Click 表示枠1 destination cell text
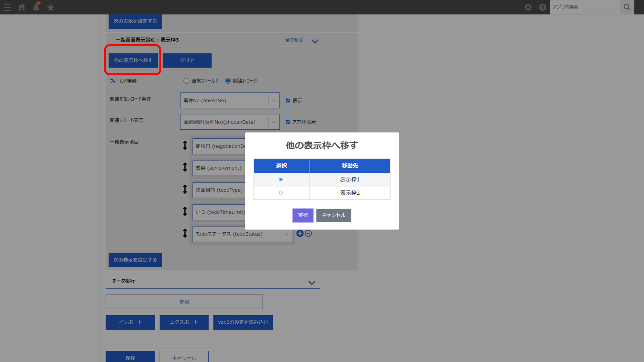This screenshot has width=644, height=362. pyautogui.click(x=350, y=180)
